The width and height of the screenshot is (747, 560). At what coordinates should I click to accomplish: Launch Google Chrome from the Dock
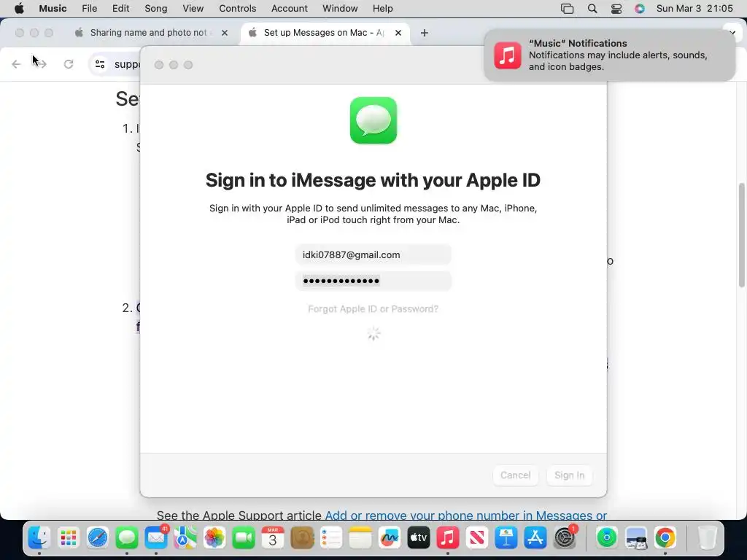665,537
